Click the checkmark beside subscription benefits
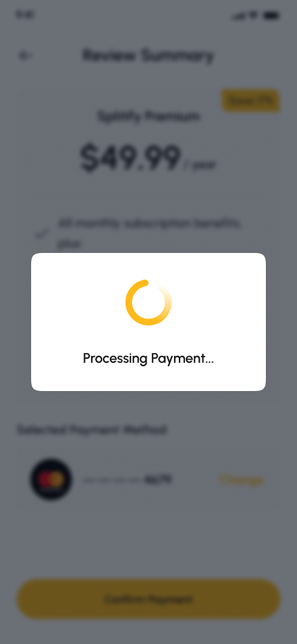 [x=41, y=234]
